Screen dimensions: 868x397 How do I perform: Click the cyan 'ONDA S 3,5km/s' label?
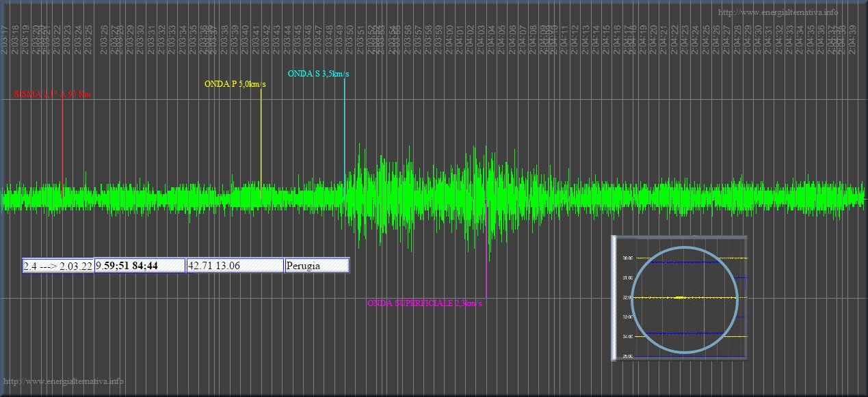(318, 74)
